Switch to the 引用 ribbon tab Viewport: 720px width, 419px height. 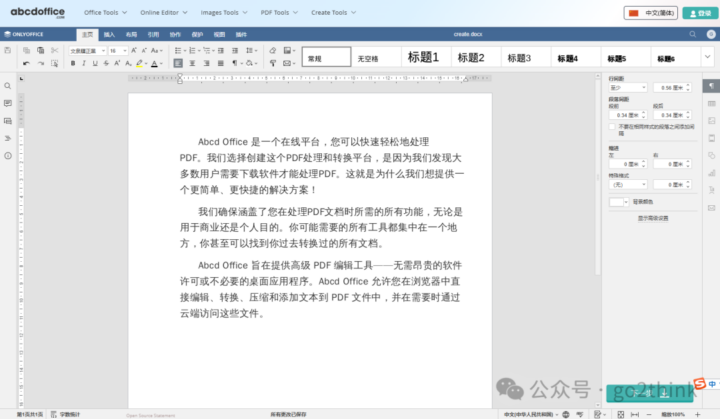(x=153, y=34)
